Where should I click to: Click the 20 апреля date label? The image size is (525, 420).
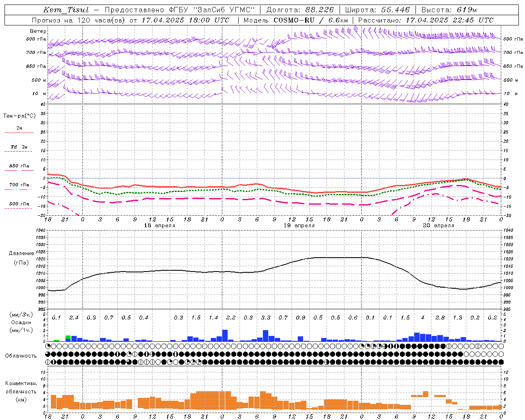coord(438,226)
